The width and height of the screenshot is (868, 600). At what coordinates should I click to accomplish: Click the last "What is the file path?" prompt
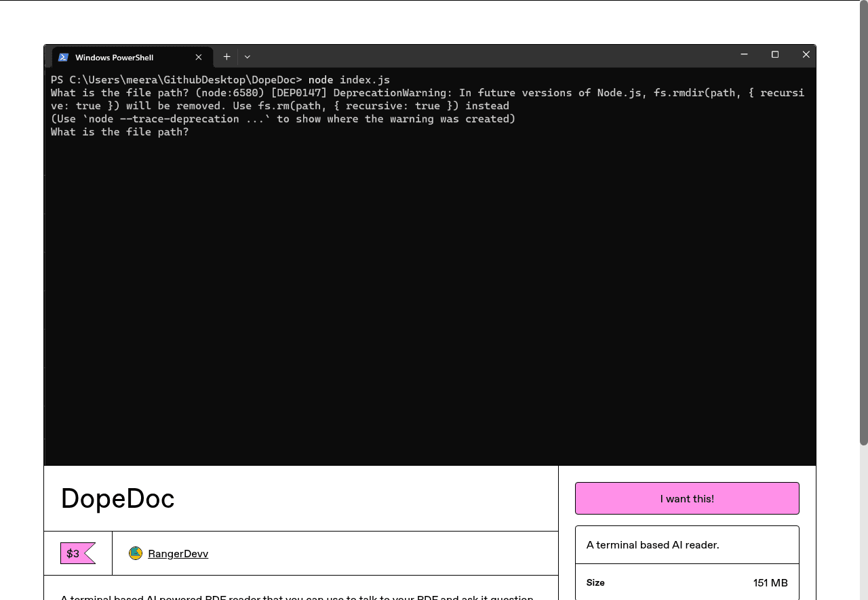click(x=120, y=132)
